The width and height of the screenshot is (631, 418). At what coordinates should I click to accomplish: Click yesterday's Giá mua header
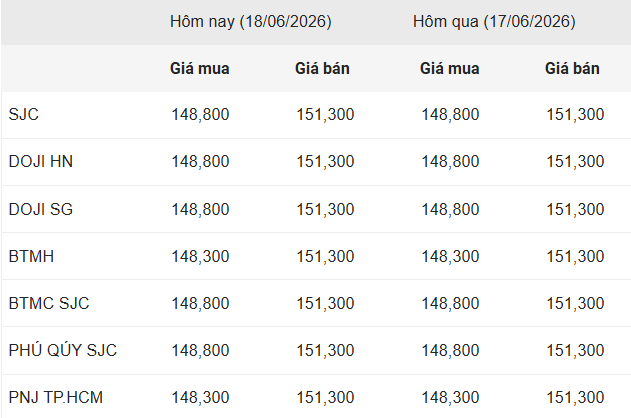(450, 68)
